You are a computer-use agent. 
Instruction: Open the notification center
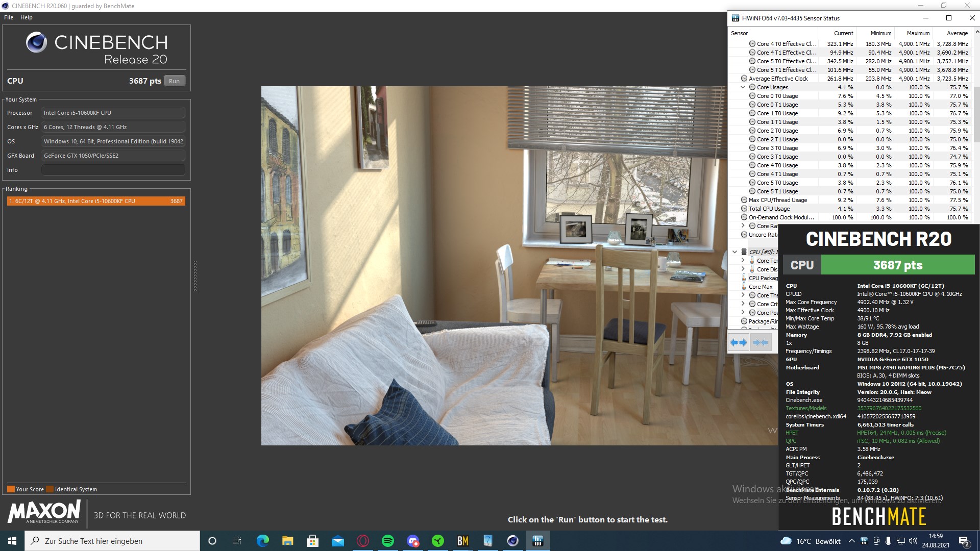click(x=964, y=541)
